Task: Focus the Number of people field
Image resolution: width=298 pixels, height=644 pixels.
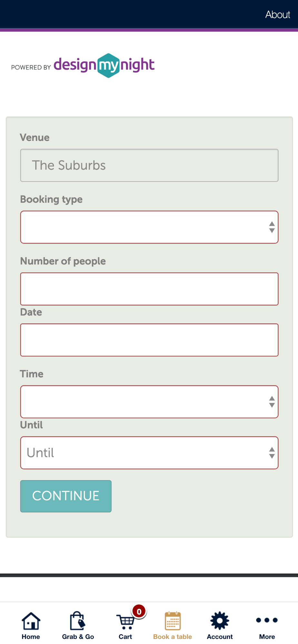Action: (x=149, y=289)
